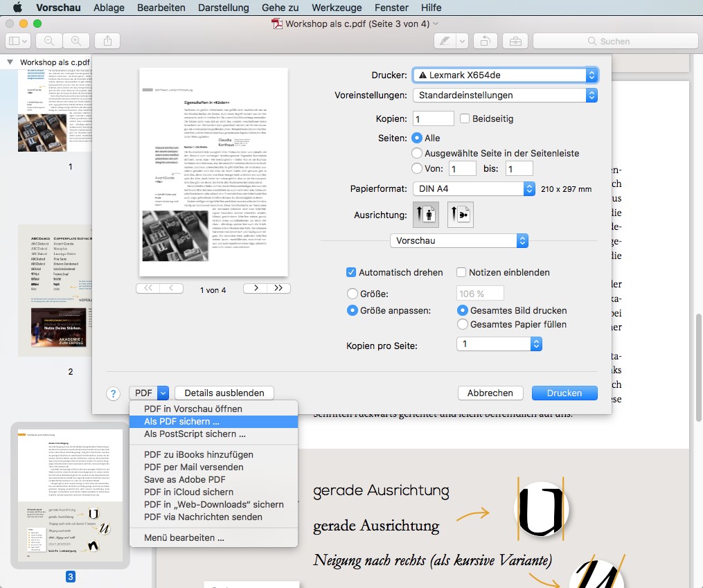Open the Ablage menu
The width and height of the screenshot is (703, 588).
point(109,8)
